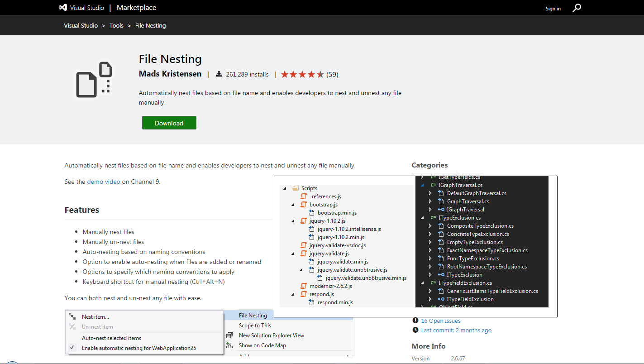Open Mads Kristensen publisher link
Viewport: 644px width, 364px height.
(170, 74)
